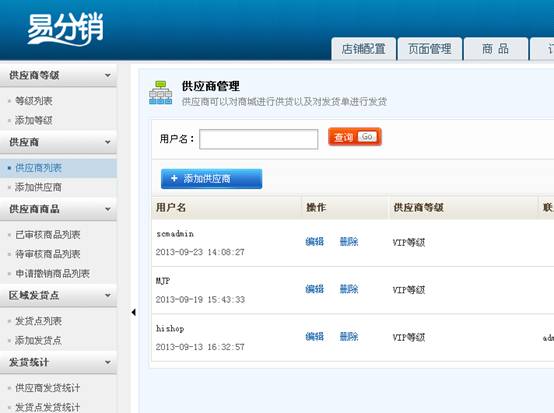
Task: Open 添加发货点
Action: click(x=38, y=341)
